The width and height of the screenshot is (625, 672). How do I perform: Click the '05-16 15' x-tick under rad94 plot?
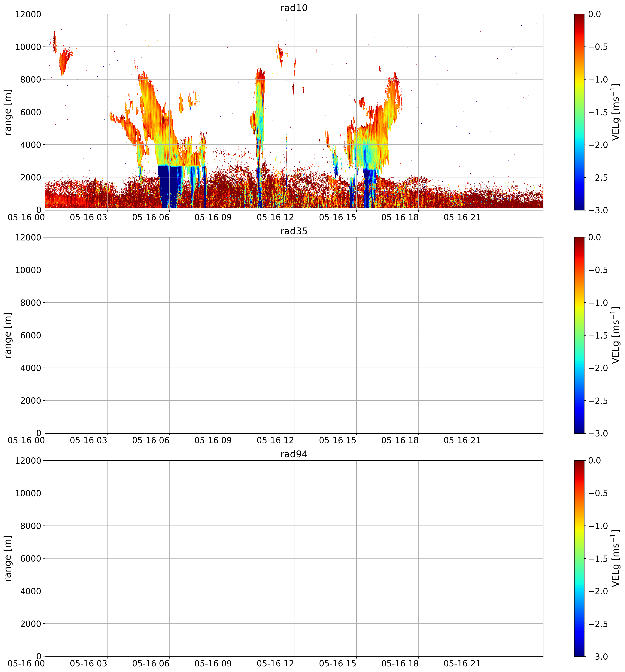[x=338, y=664]
